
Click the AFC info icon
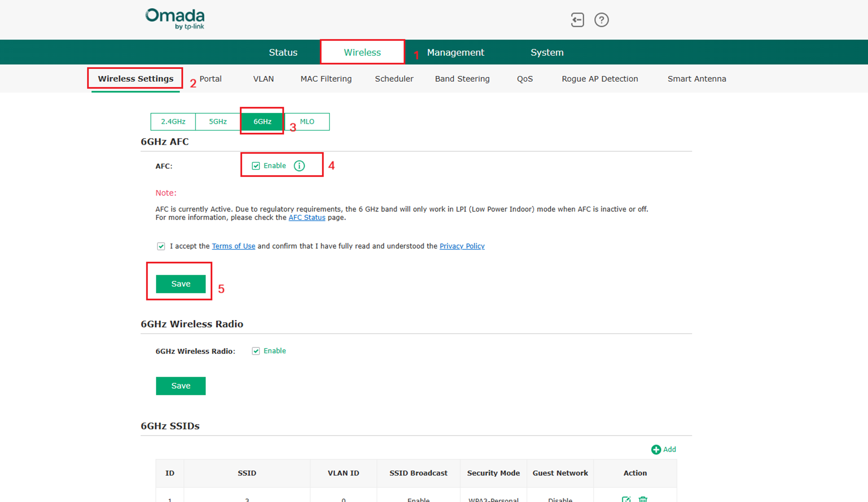click(x=299, y=166)
